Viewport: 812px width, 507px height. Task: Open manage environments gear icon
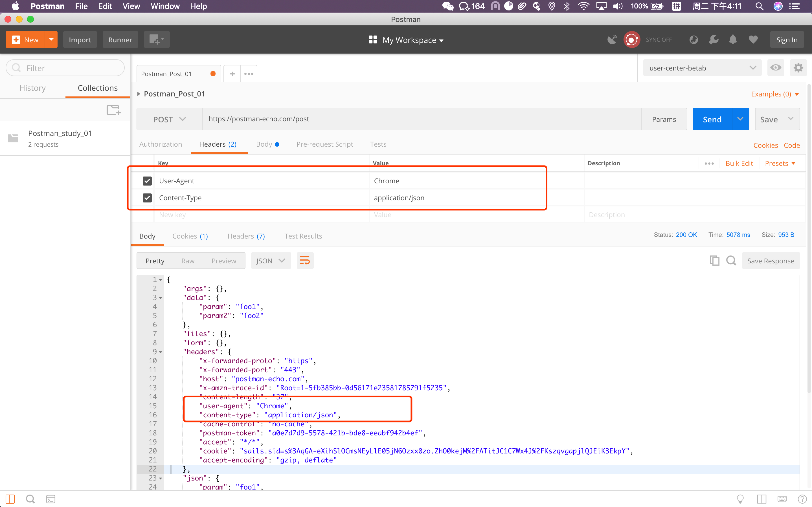(x=798, y=68)
